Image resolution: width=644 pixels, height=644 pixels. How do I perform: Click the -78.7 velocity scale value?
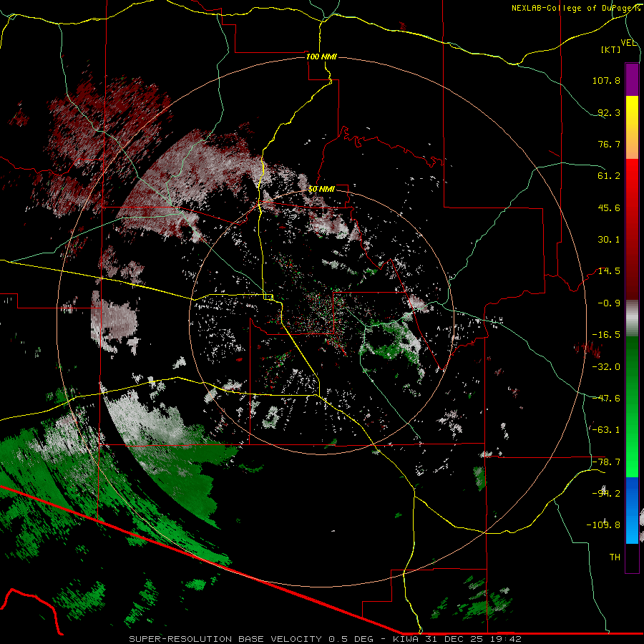(606, 462)
